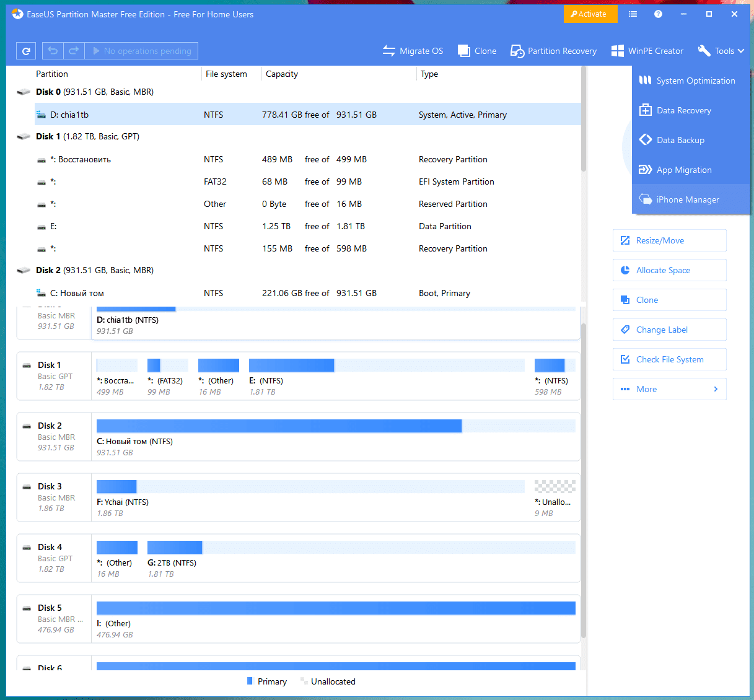The image size is (754, 700).
Task: Click the orange Activate button
Action: 590,14
